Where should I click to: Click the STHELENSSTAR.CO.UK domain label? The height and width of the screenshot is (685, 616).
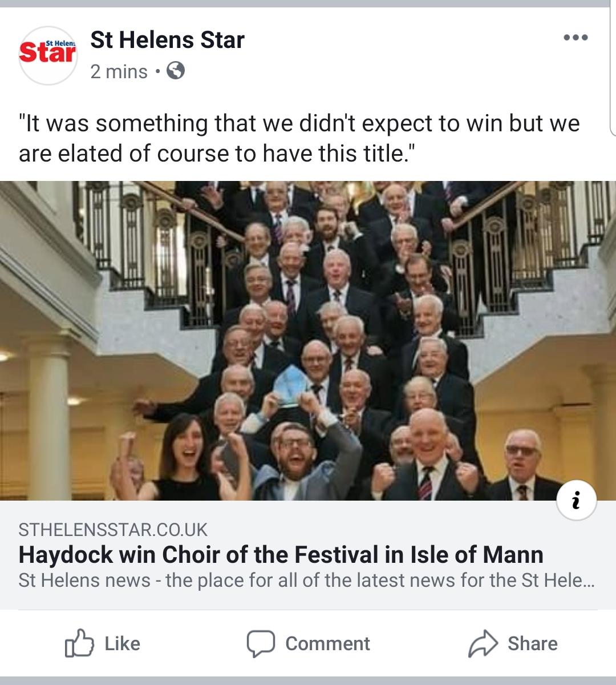click(113, 530)
